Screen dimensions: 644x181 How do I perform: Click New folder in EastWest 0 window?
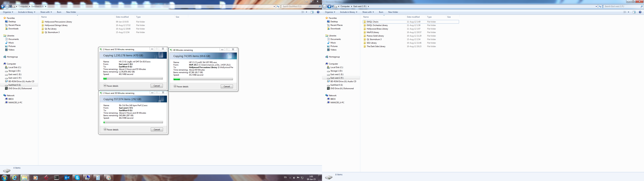(71, 12)
